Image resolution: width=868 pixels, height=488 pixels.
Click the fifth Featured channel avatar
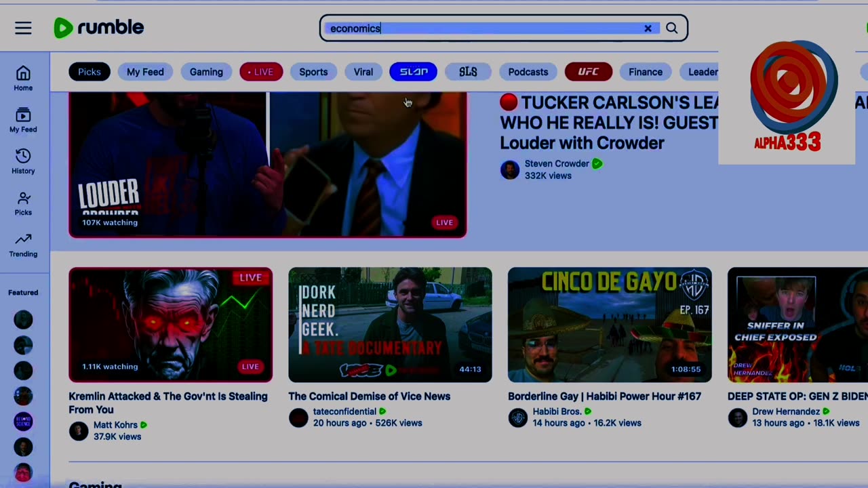pyautogui.click(x=23, y=422)
